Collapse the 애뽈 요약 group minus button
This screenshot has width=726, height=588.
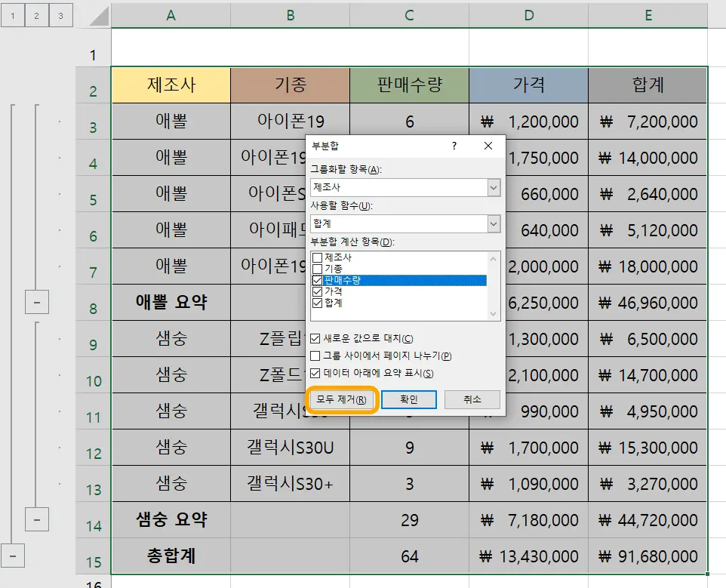[x=37, y=303]
